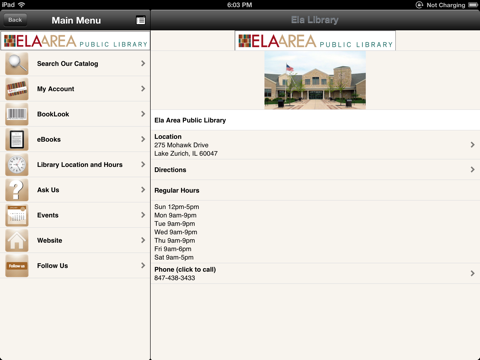
Task: Open the list icon beside Main Menu
Action: (x=141, y=20)
